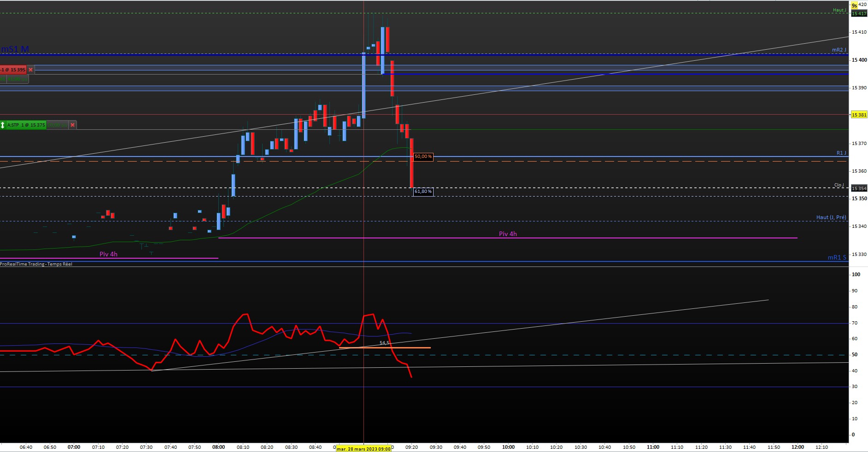Select the mR1 S blue label

point(837,257)
